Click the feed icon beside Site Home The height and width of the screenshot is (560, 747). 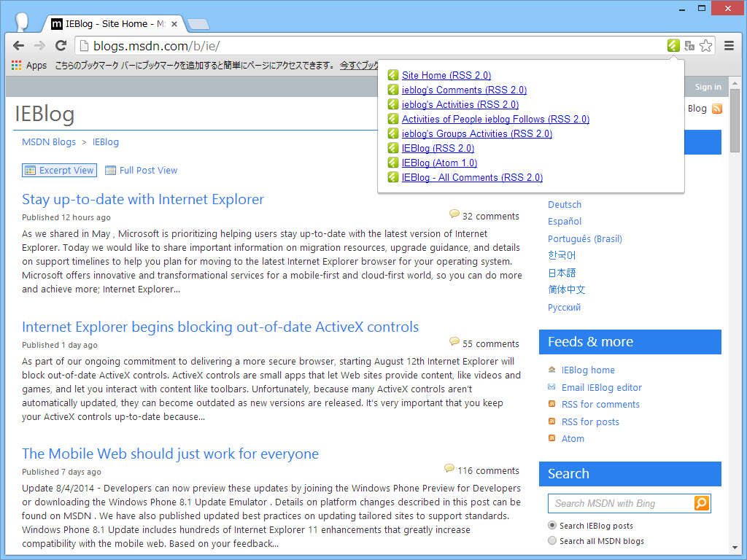(393, 75)
